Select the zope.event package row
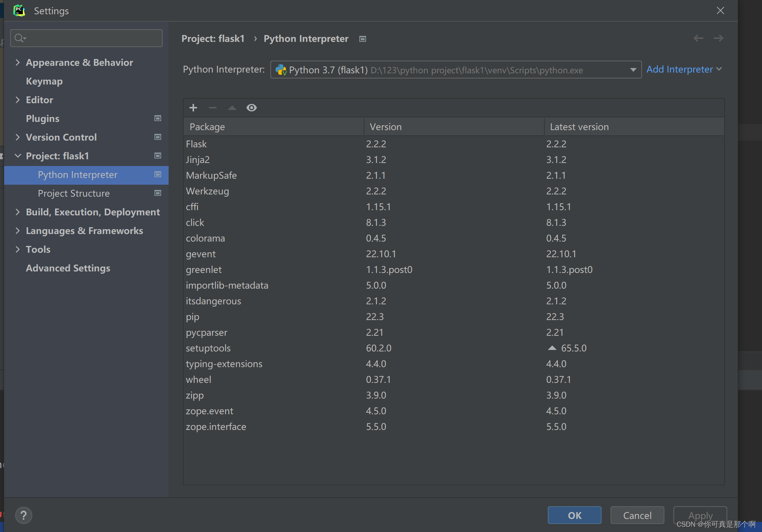The width and height of the screenshot is (762, 532). (x=454, y=411)
